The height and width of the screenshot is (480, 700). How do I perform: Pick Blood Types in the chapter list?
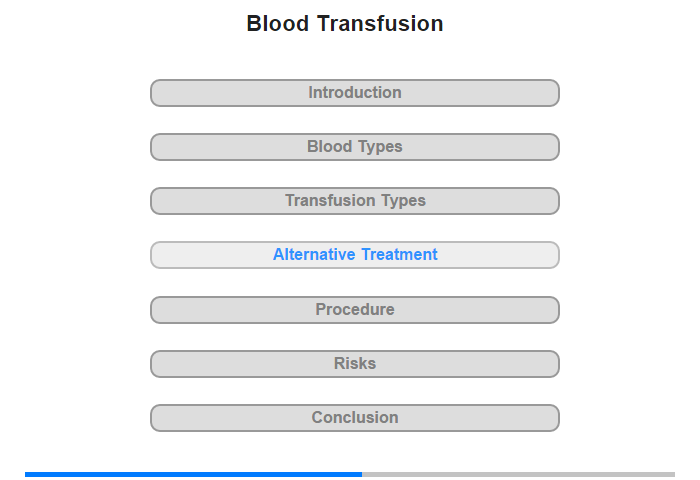coord(354,147)
